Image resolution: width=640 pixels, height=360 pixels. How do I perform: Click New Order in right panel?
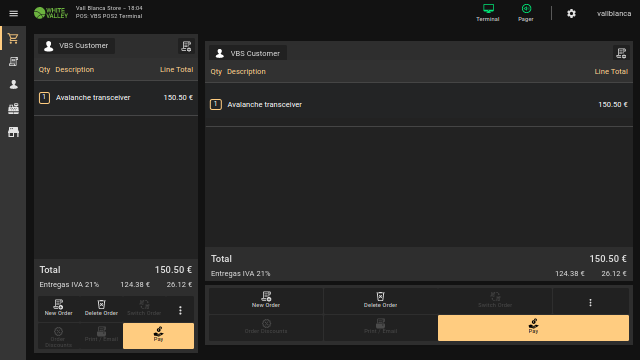(x=266, y=300)
